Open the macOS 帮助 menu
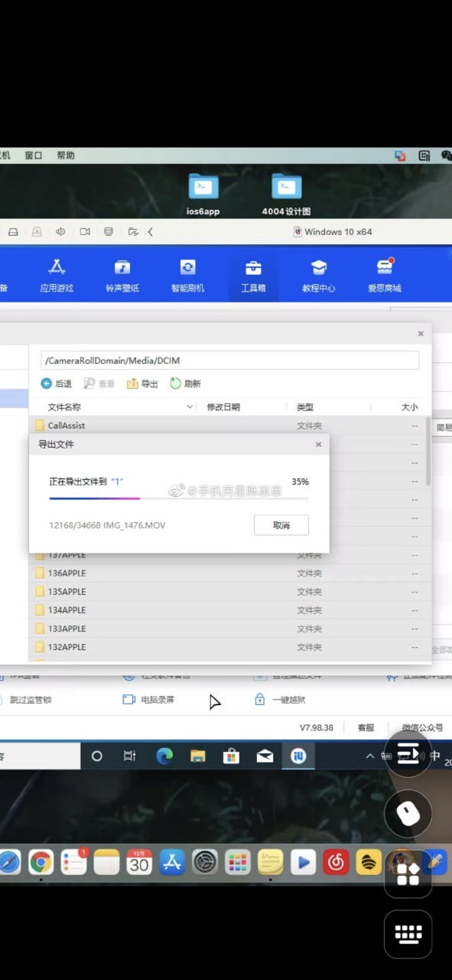Viewport: 452px width, 980px height. (66, 155)
